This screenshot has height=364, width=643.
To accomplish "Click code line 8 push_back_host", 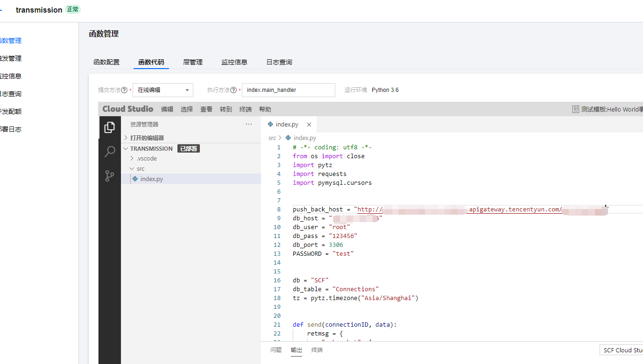I will pyautogui.click(x=451, y=209).
